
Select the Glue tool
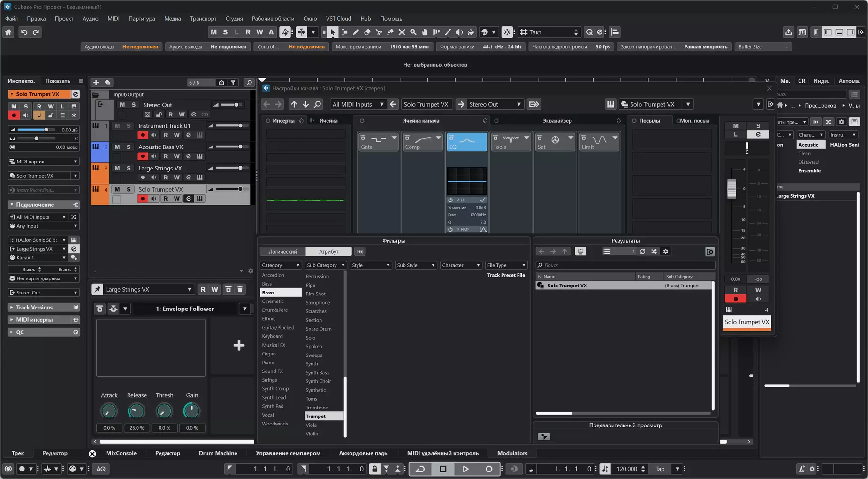(x=390, y=32)
